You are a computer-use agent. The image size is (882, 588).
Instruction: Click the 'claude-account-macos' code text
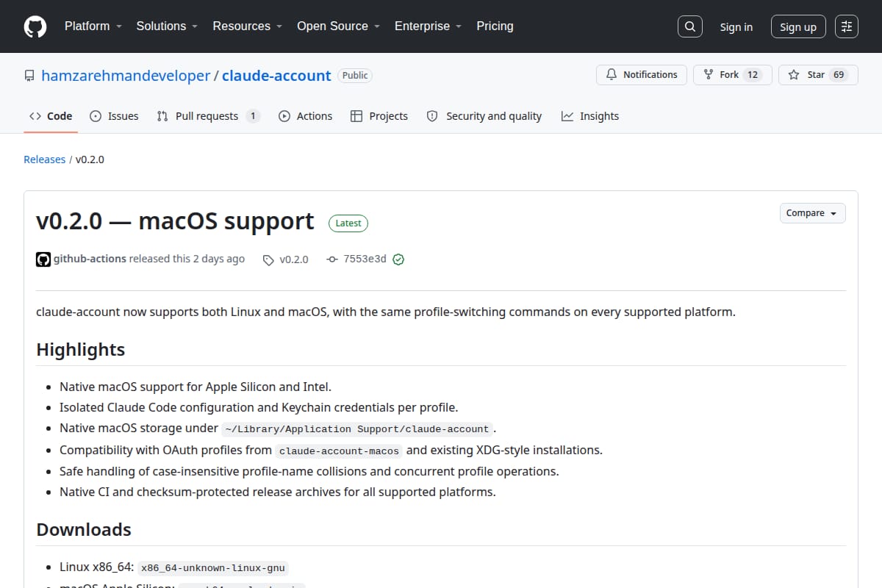point(339,451)
